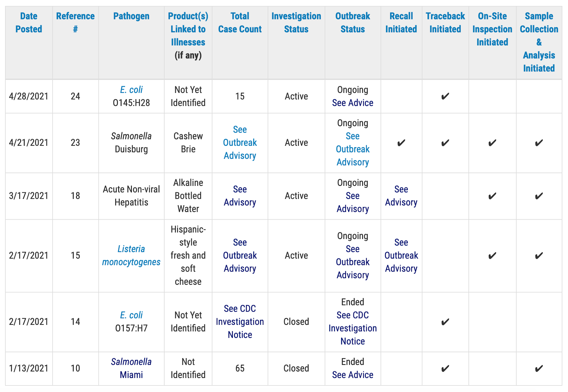This screenshot has width=568, height=392.
Task: Click the Pathogen column header
Action: click(131, 16)
